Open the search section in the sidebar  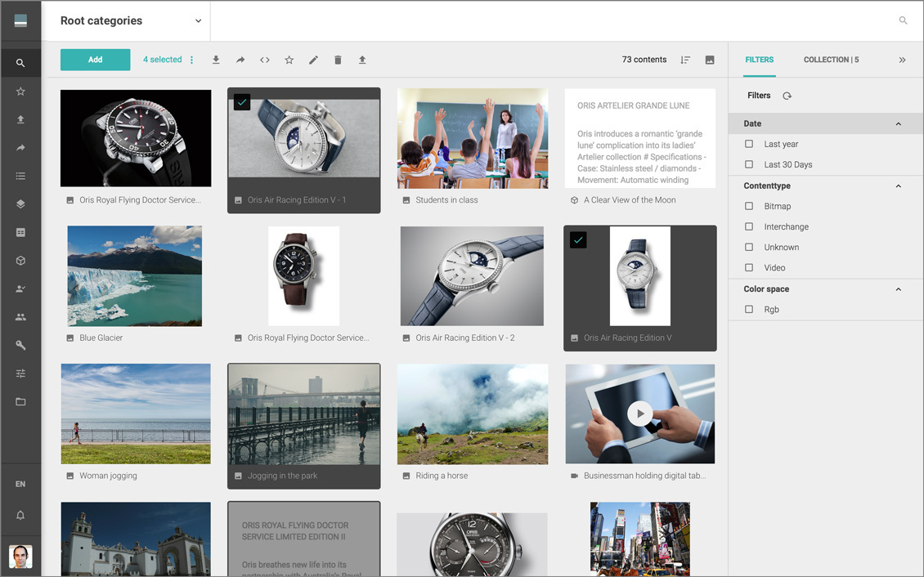(20, 63)
